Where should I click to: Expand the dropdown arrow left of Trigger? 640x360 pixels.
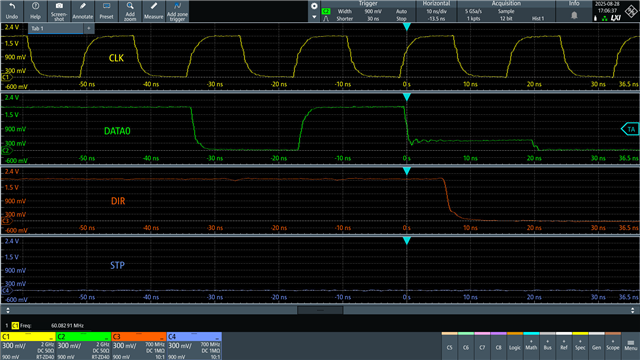click(314, 17)
